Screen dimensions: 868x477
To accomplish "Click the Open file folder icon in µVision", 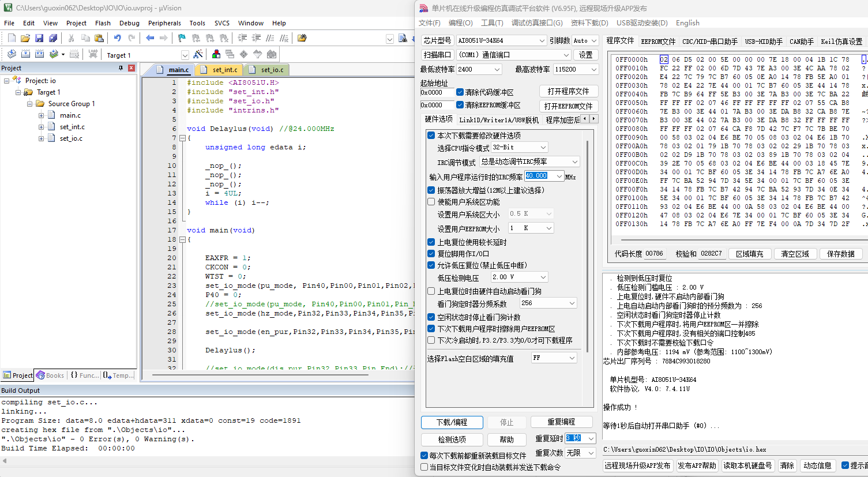I will click(25, 38).
